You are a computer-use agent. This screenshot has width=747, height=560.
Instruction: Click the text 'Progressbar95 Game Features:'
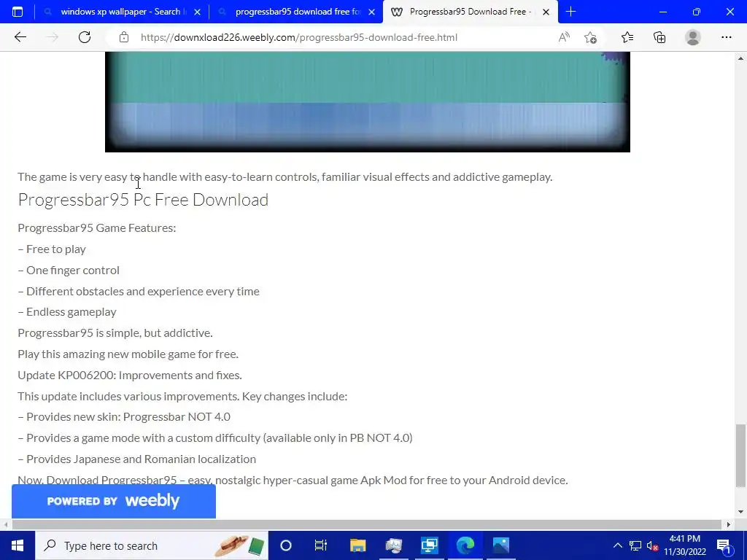click(x=97, y=228)
